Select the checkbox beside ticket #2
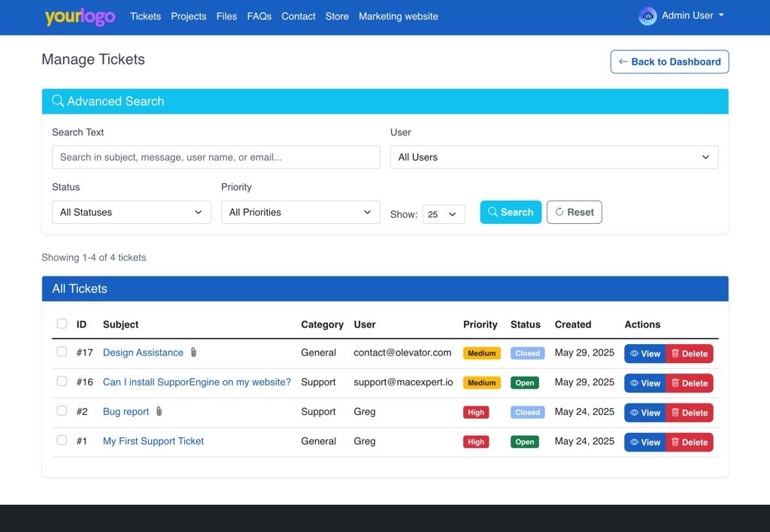 (x=62, y=411)
